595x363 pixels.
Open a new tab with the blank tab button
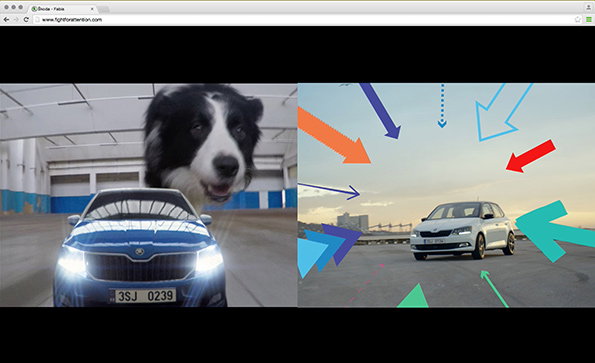coord(104,9)
